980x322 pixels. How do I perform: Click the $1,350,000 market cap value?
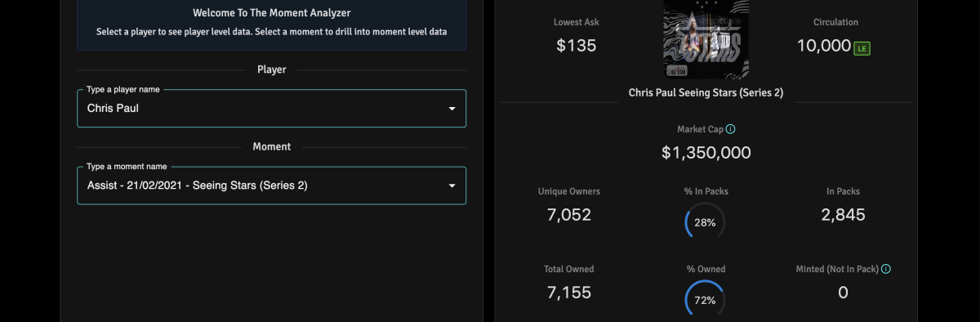click(x=706, y=153)
